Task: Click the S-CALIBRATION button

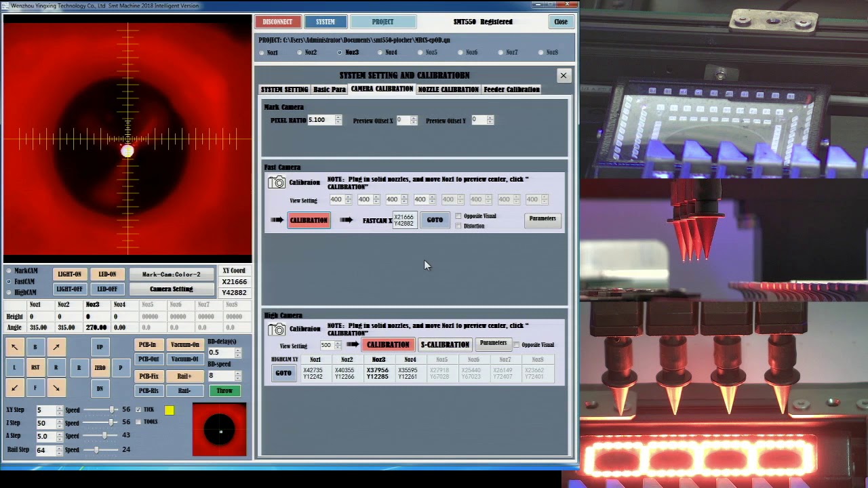Action: point(445,345)
